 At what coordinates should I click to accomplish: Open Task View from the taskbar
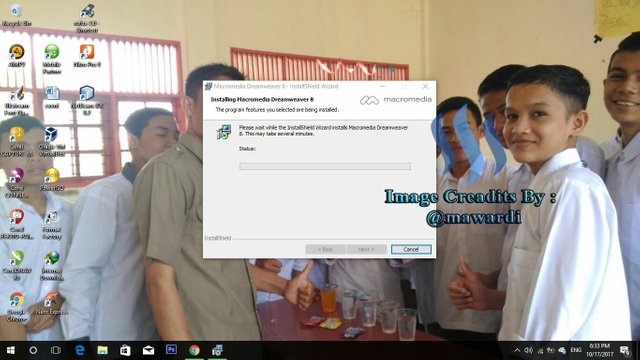tap(56, 350)
